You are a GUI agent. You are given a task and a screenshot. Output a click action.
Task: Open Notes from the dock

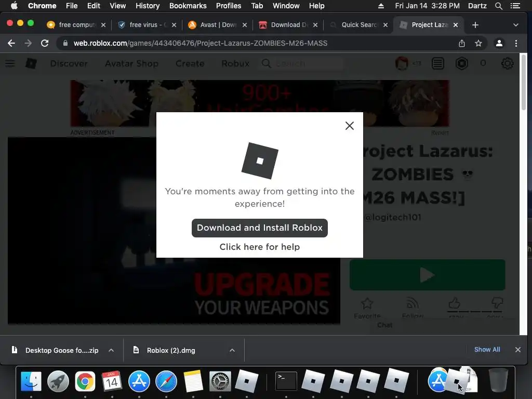click(193, 381)
